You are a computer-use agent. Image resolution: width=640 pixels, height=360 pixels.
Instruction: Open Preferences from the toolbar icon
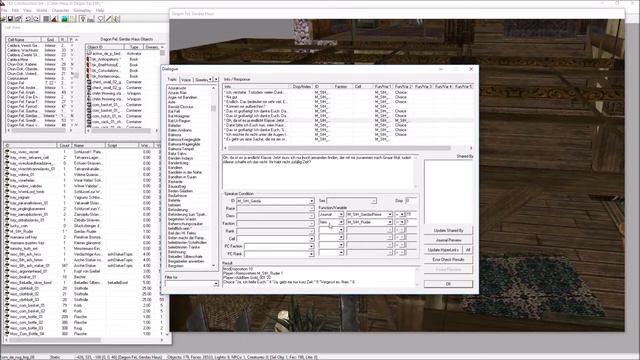coord(18,19)
